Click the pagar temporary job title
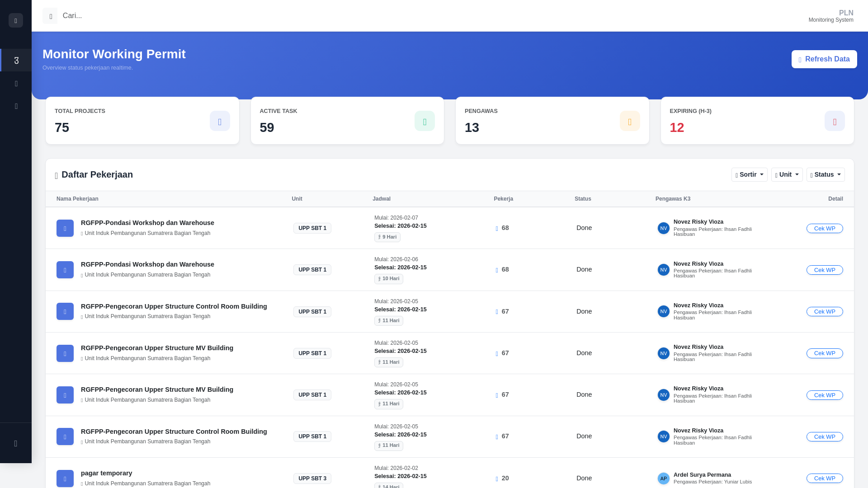 coord(107,473)
